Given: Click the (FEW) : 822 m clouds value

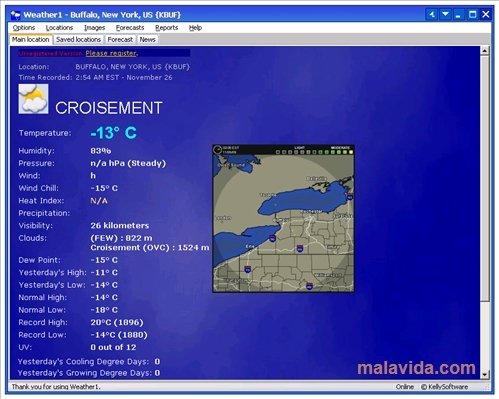Looking at the screenshot, I should point(121,238).
